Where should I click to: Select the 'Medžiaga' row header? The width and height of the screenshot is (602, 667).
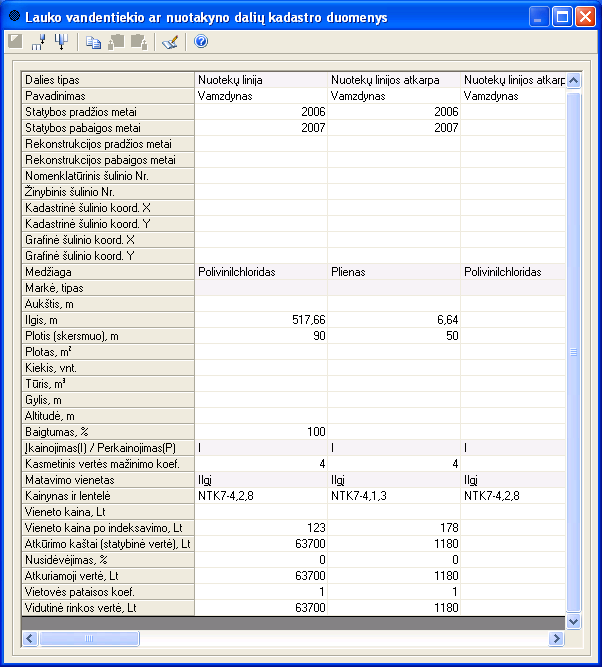click(108, 272)
